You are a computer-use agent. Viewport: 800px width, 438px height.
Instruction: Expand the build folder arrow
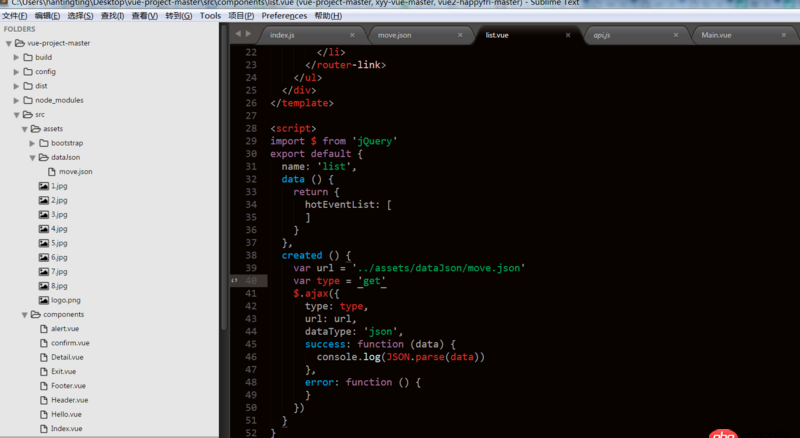click(x=16, y=58)
